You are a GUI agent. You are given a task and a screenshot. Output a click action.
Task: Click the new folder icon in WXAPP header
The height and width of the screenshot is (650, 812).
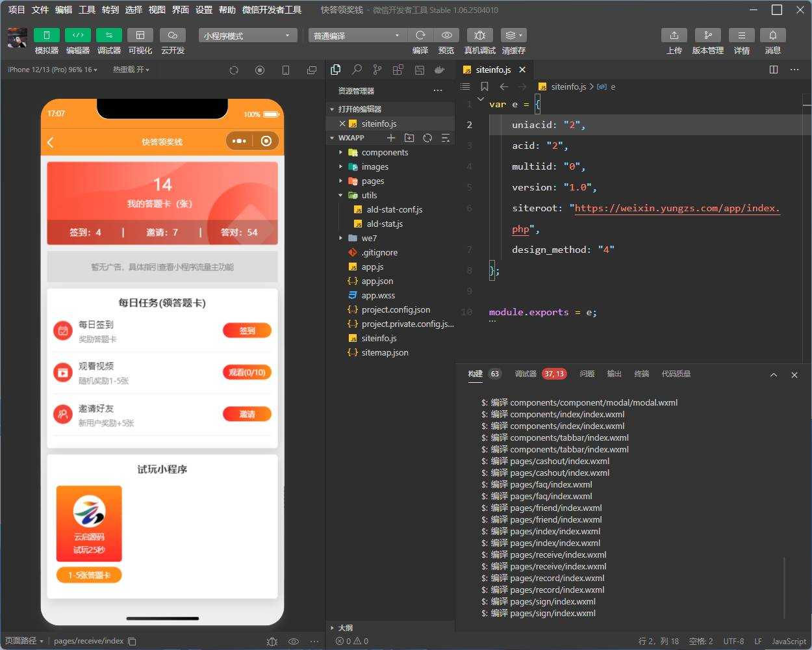pos(409,138)
